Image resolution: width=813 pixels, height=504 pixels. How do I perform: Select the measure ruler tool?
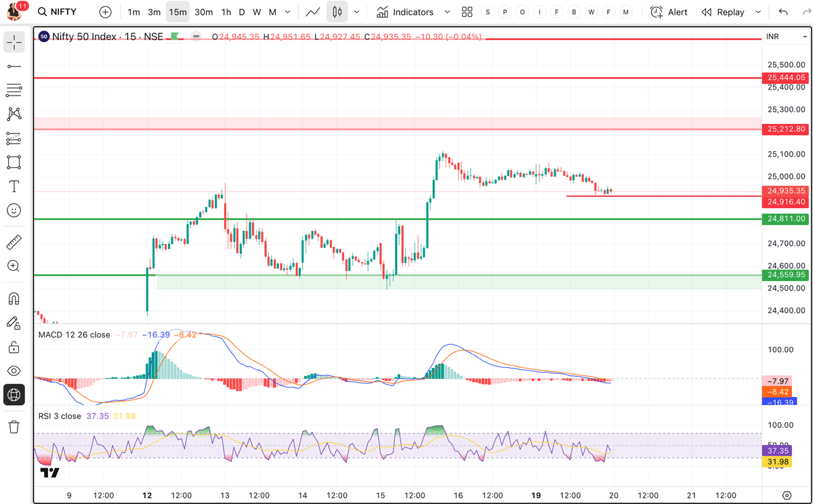click(x=14, y=241)
